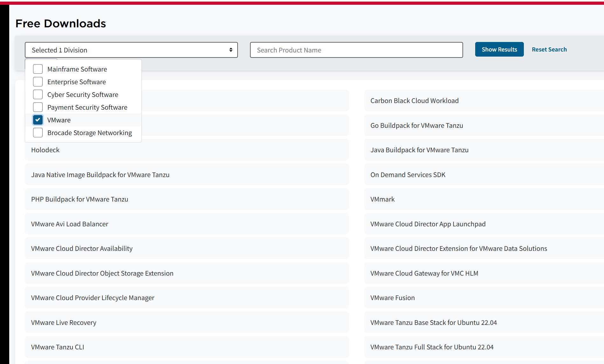
Task: Open VMware Tanzu Base Stack for Ubuntu 22.04
Action: coord(484,322)
